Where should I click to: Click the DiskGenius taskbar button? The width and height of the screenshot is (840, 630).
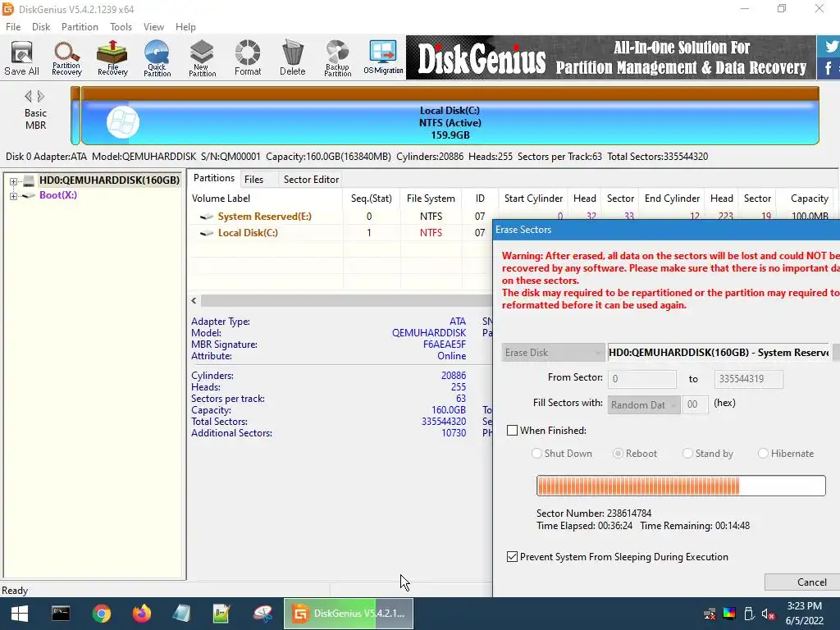point(348,614)
